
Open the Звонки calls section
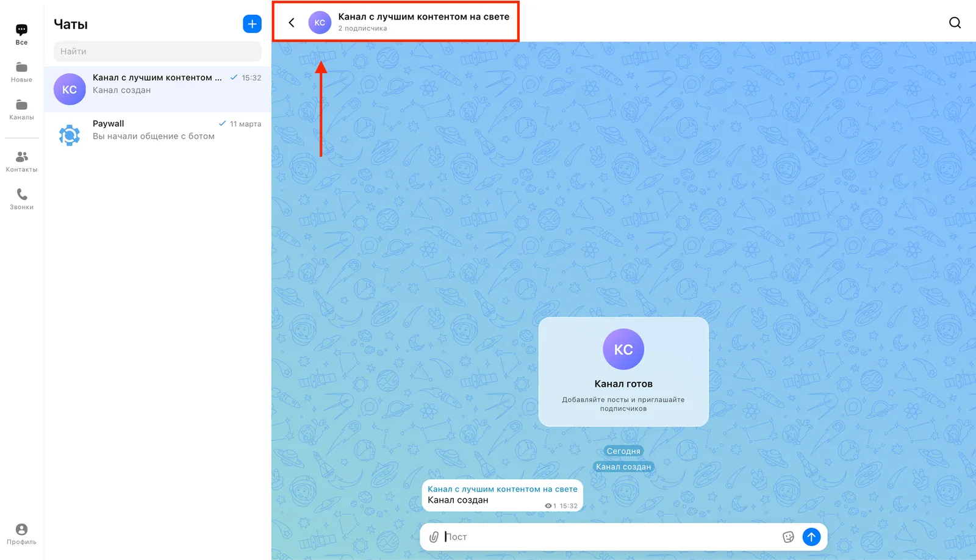click(21, 199)
